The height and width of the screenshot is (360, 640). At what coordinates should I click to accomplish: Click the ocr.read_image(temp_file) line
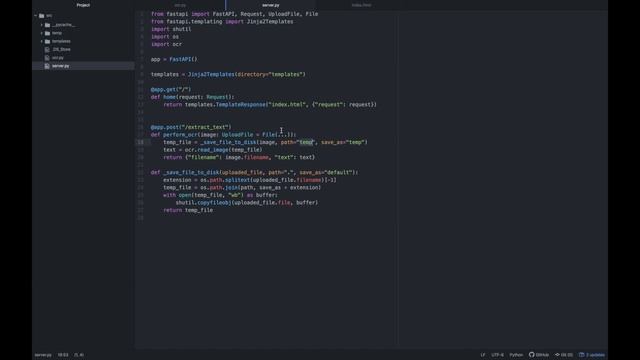tap(213, 149)
